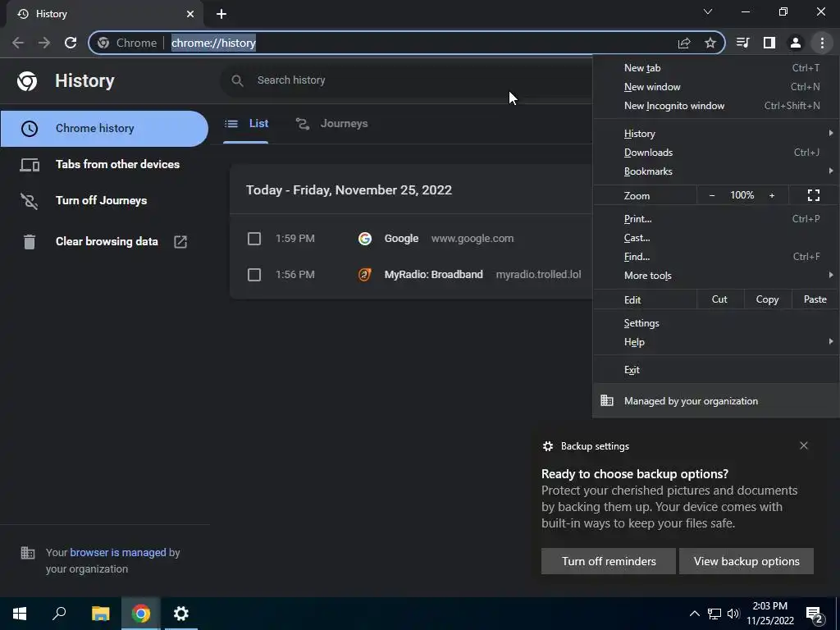840x630 pixels.
Task: Expand the History submenu
Action: pos(716,134)
